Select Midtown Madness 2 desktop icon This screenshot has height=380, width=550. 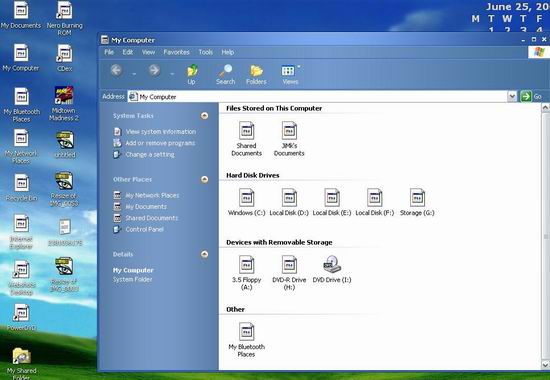pos(64,104)
